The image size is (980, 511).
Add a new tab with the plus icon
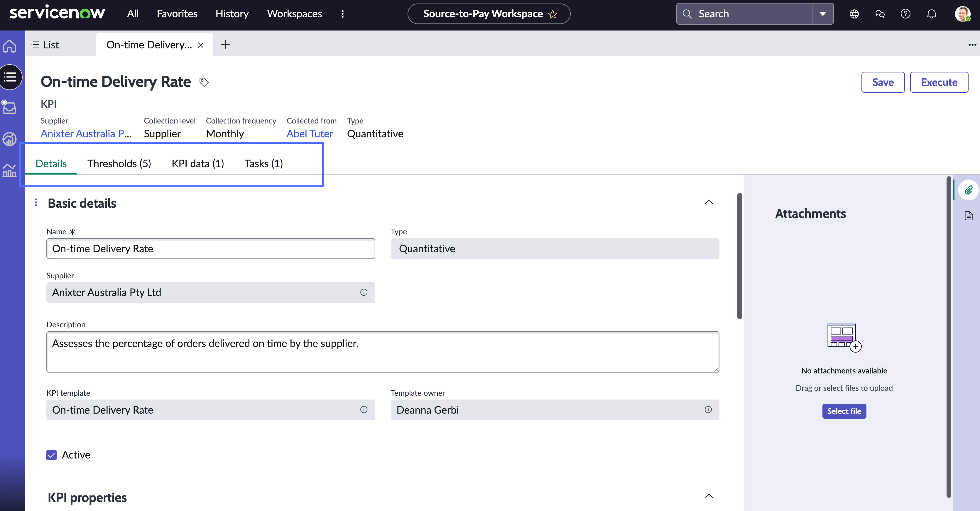(x=226, y=45)
